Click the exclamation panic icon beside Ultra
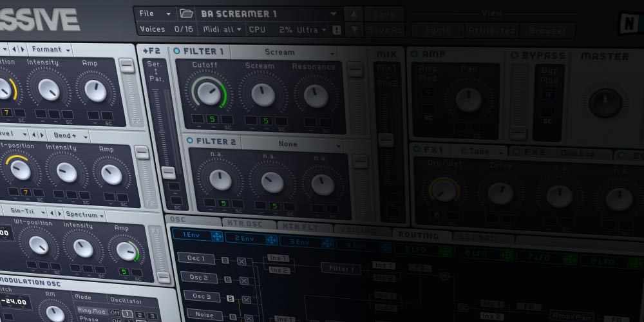The image size is (644, 322). coord(337,30)
